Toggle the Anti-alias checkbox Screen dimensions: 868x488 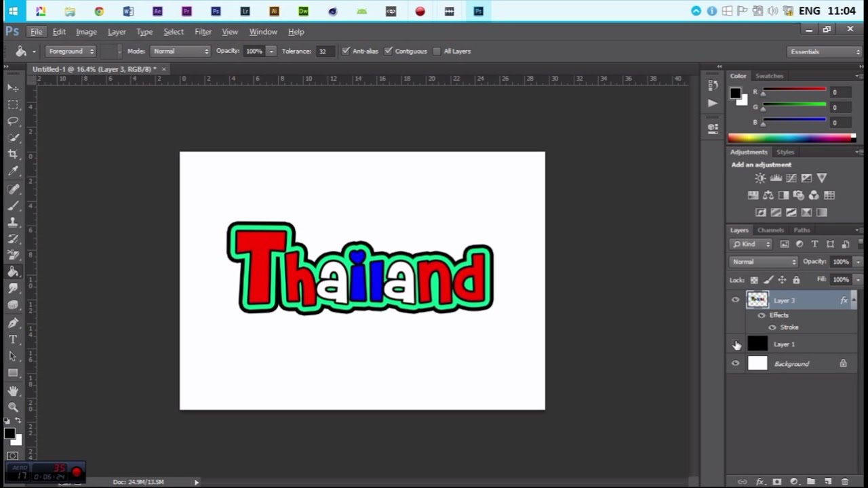(346, 51)
